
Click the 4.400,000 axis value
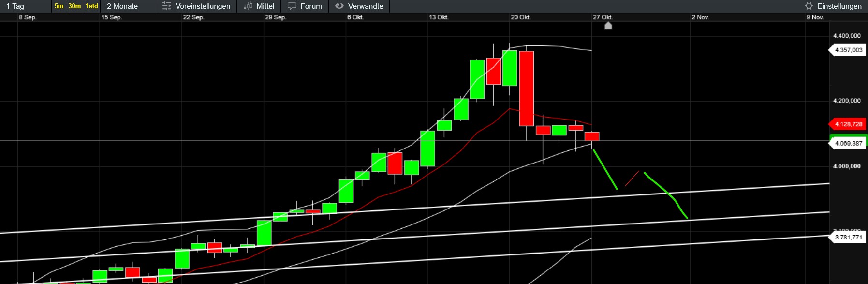tap(847, 36)
